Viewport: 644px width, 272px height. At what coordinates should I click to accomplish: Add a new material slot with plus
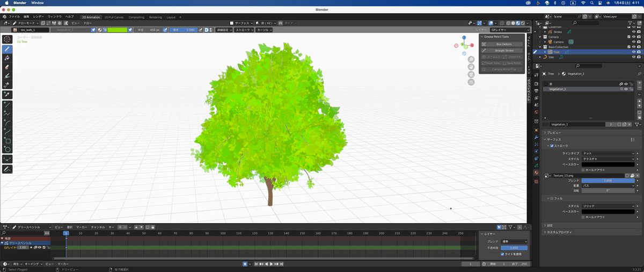click(x=639, y=84)
